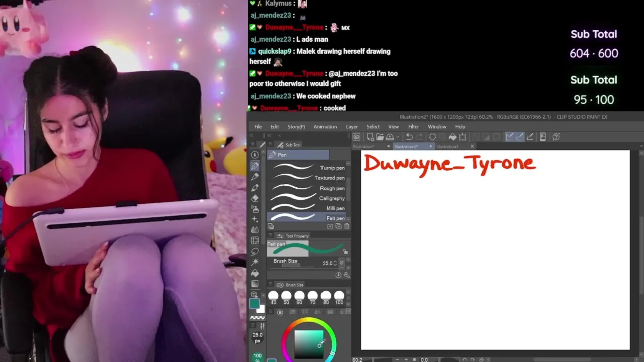Select the Pen tool in the toolbox

point(255,166)
